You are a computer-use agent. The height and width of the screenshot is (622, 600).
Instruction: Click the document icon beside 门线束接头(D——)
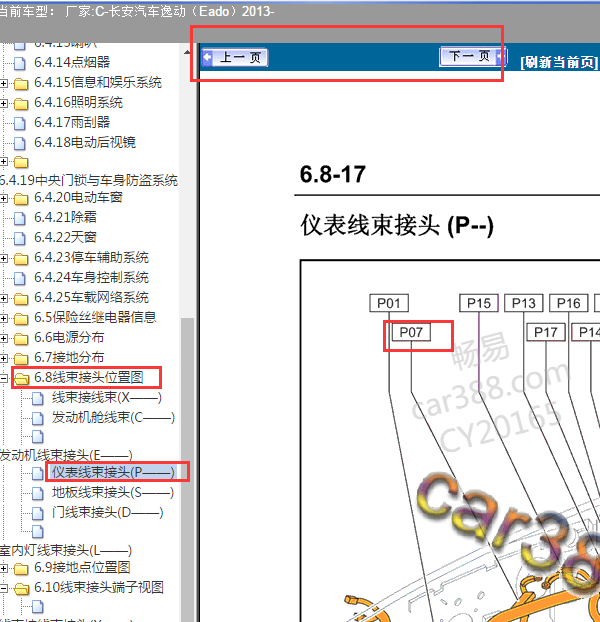[38, 513]
